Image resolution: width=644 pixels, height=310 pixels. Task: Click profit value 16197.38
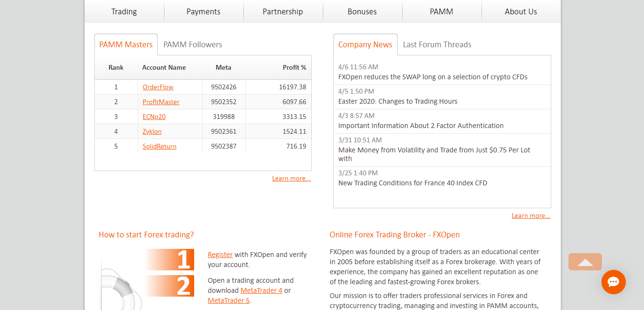[293, 87]
